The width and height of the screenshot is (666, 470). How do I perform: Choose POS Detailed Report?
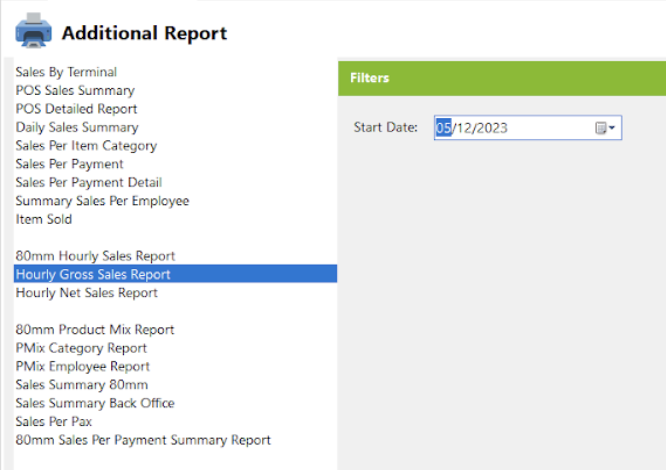click(x=76, y=109)
